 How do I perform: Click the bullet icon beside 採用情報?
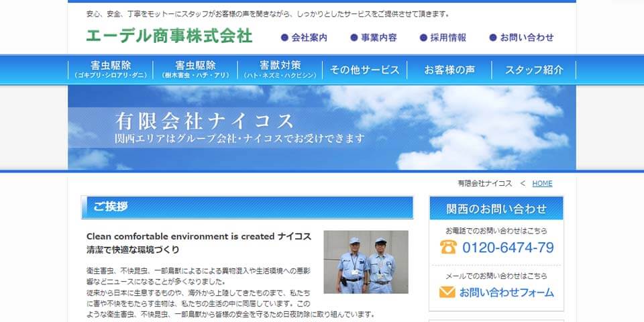click(x=423, y=38)
